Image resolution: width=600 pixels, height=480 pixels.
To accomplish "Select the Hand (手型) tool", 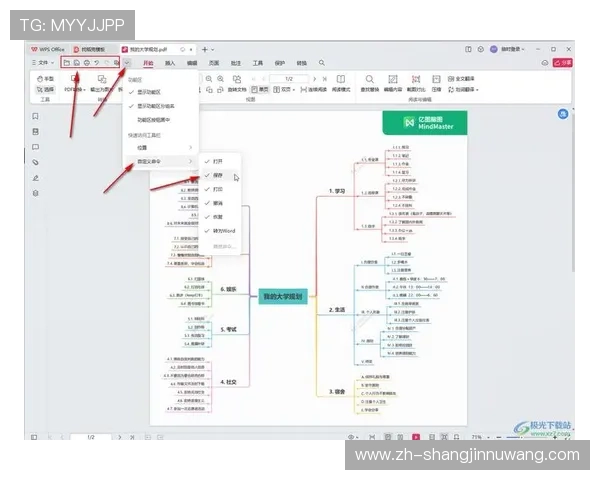I will tap(46, 79).
